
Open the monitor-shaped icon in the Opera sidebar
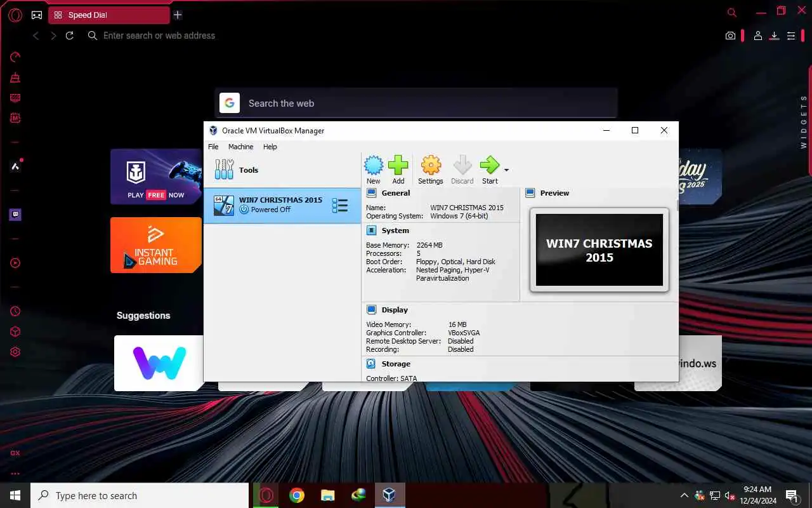(x=15, y=98)
